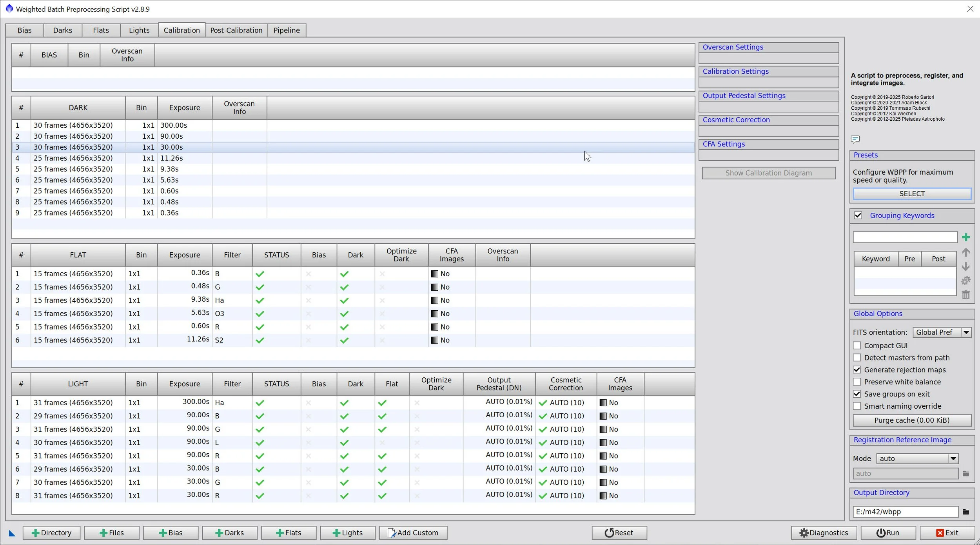The height and width of the screenshot is (545, 980).
Task: Enable the Compact GUI checkbox
Action: [x=857, y=346]
